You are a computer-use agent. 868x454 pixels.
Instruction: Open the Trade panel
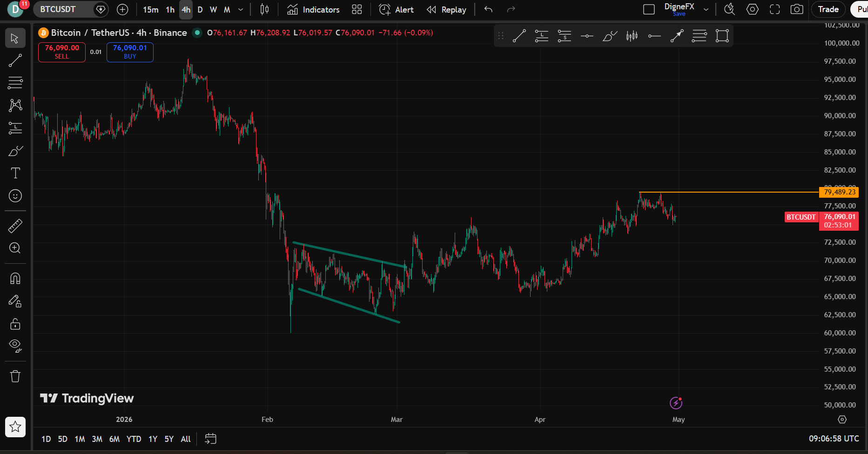click(828, 9)
